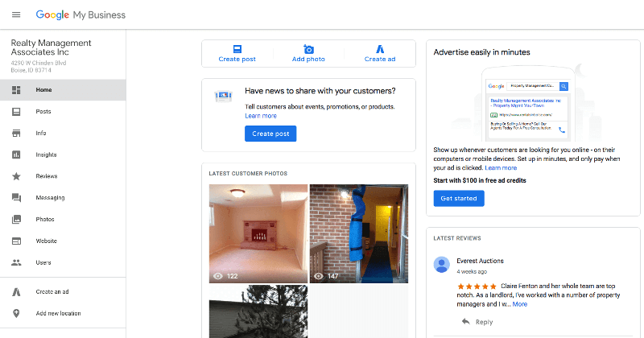Click the Latest Customer Photos heading

pos(248,174)
